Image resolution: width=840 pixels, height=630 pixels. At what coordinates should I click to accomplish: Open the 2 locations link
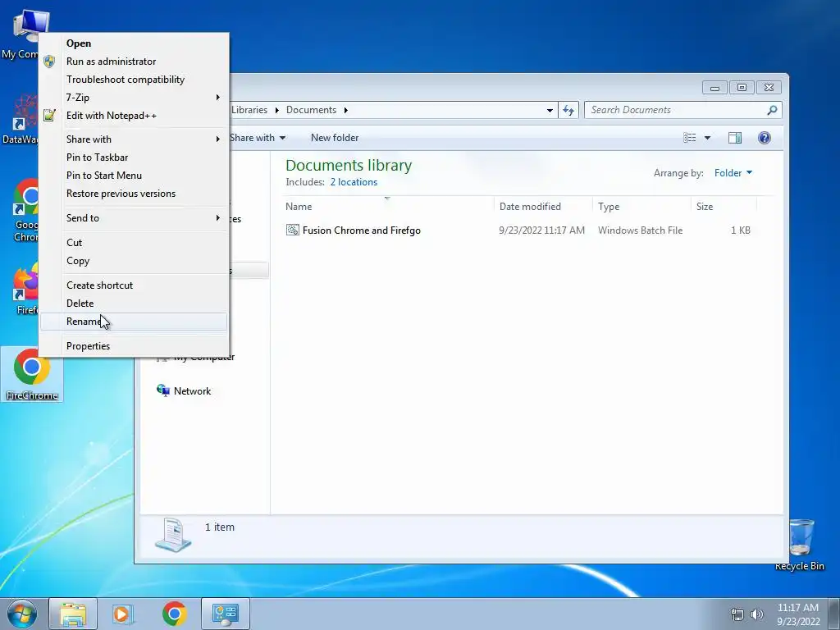pos(354,182)
